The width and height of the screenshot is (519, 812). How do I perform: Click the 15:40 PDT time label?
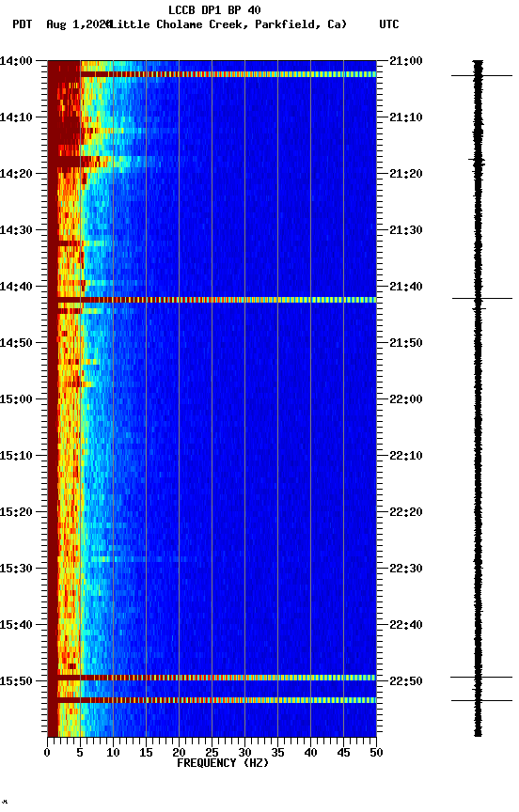tap(16, 626)
